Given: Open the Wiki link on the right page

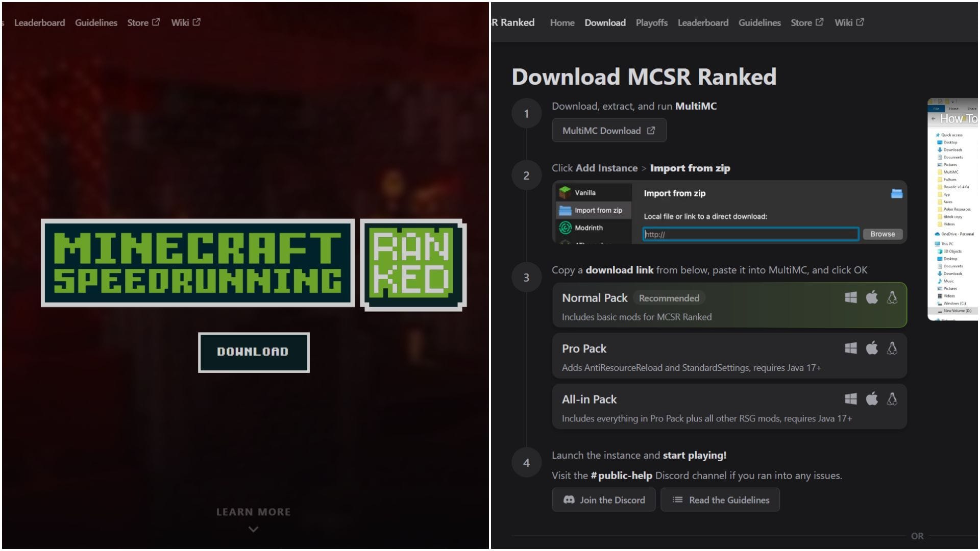Looking at the screenshot, I should point(849,22).
